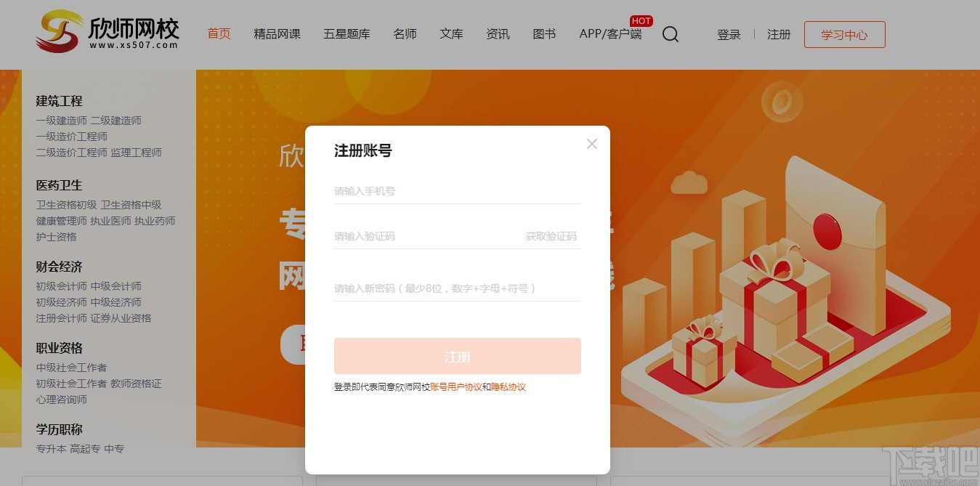Open the 隐私协议 privacy link
Image resolution: width=980 pixels, height=486 pixels.
[x=509, y=386]
